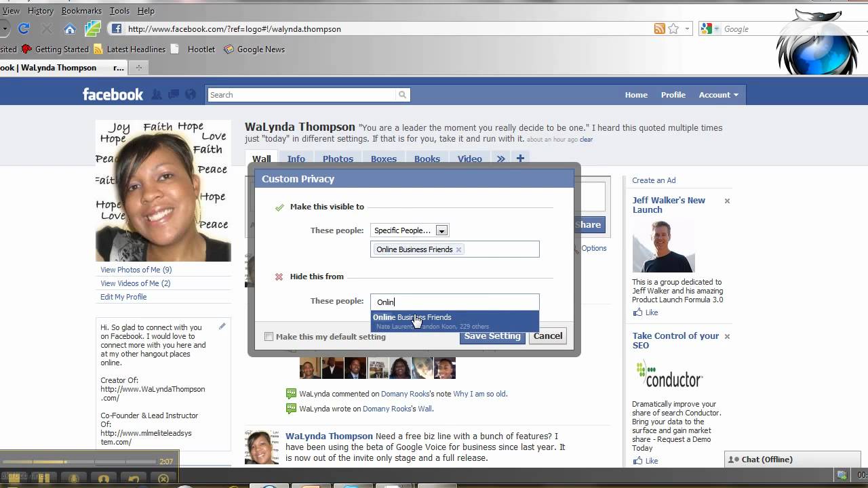868x488 pixels.
Task: Open the Specific People dropdown
Action: pyautogui.click(x=410, y=230)
